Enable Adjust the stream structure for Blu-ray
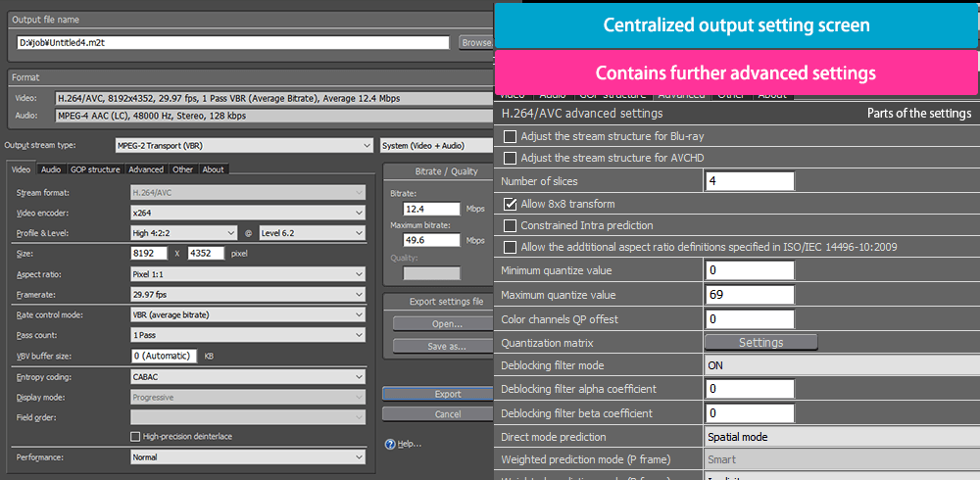This screenshot has width=980, height=480. click(x=510, y=136)
